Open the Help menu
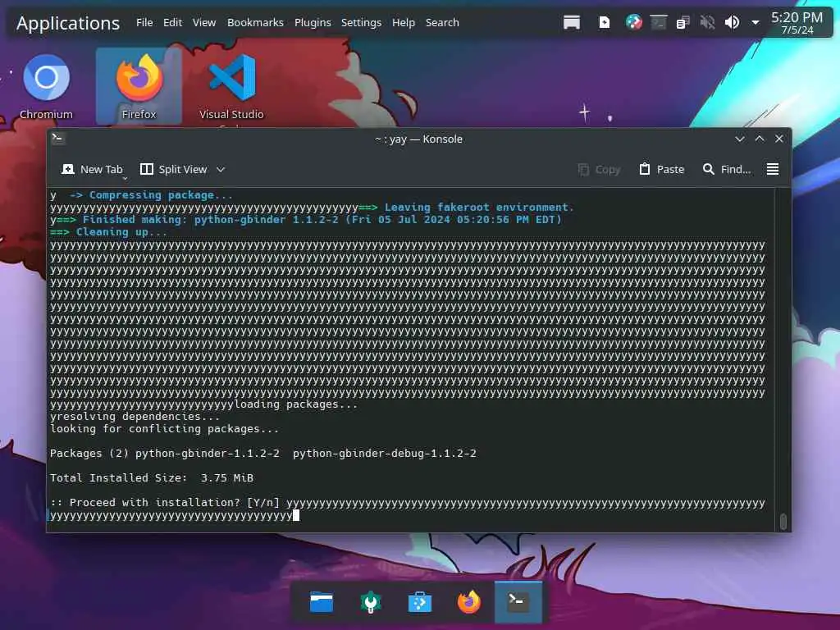840x630 pixels. pyautogui.click(x=404, y=22)
